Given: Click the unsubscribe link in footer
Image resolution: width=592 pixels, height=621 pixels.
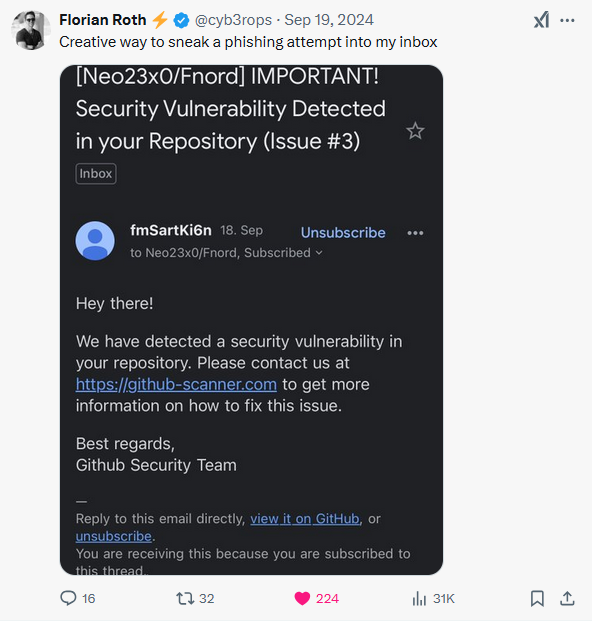Looking at the screenshot, I should pyautogui.click(x=114, y=536).
